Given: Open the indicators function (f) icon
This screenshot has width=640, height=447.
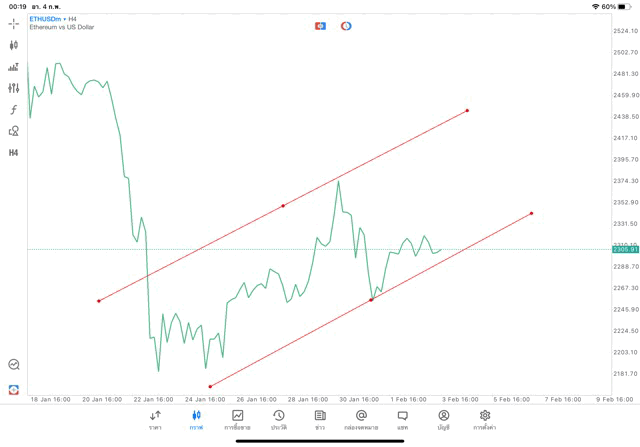Looking at the screenshot, I should coord(14,110).
